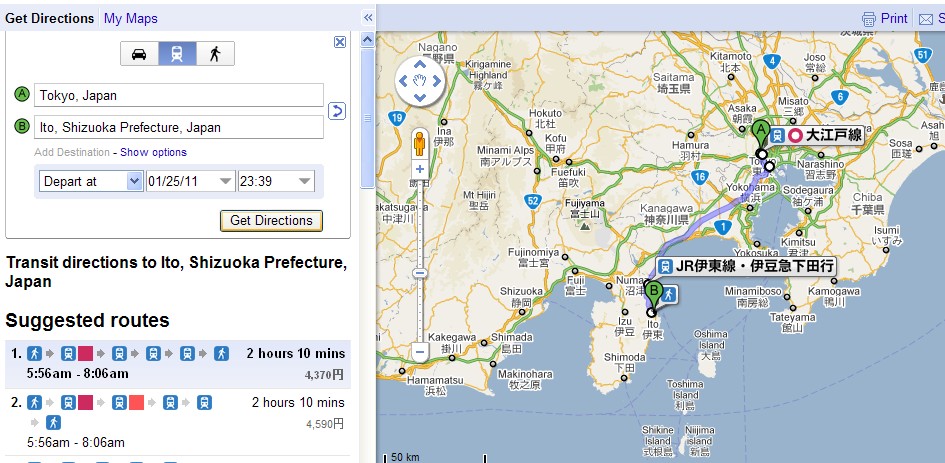Open Show options link

[x=153, y=152]
